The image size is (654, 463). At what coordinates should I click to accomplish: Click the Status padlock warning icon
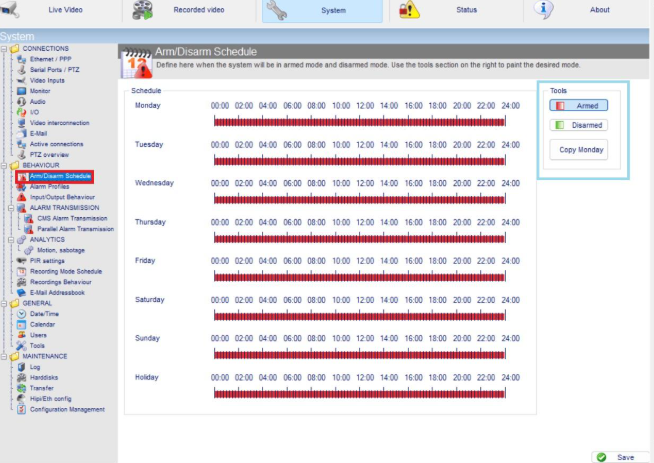pos(409,10)
